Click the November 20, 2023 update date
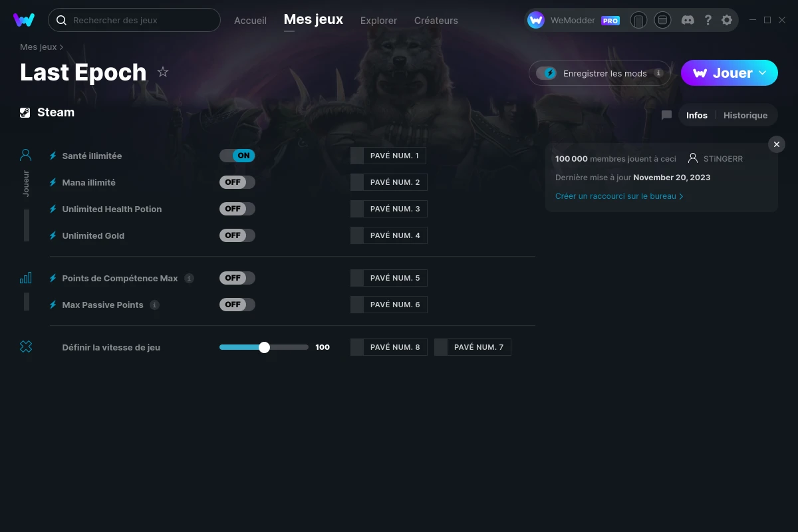This screenshot has width=798, height=532. 672,178
